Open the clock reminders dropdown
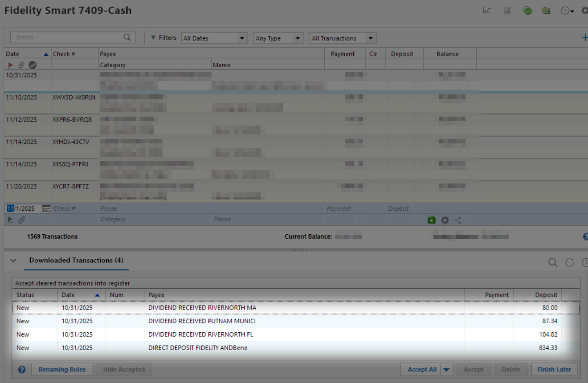Viewport: 588px width, 383px height. tap(568, 11)
